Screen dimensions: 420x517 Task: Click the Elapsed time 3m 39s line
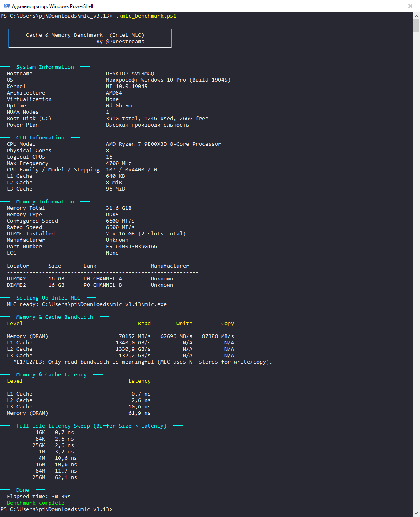coord(39,497)
